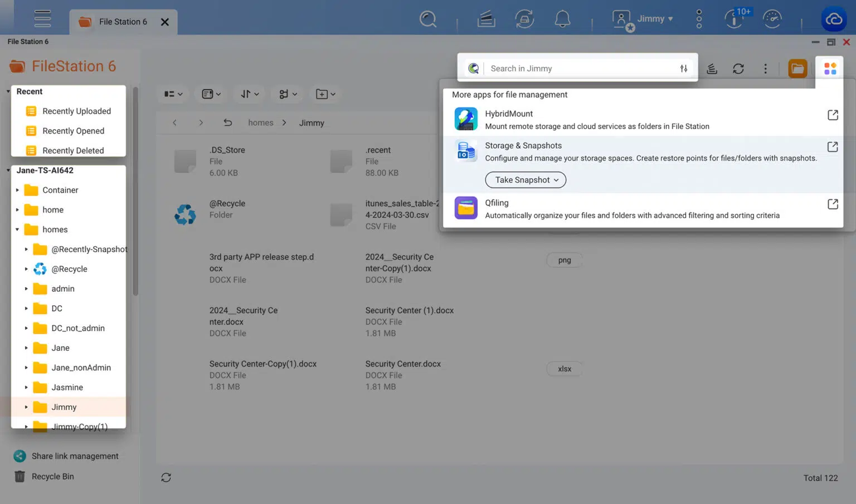Switch to File Station 6 tab
The image size is (856, 504).
point(123,22)
